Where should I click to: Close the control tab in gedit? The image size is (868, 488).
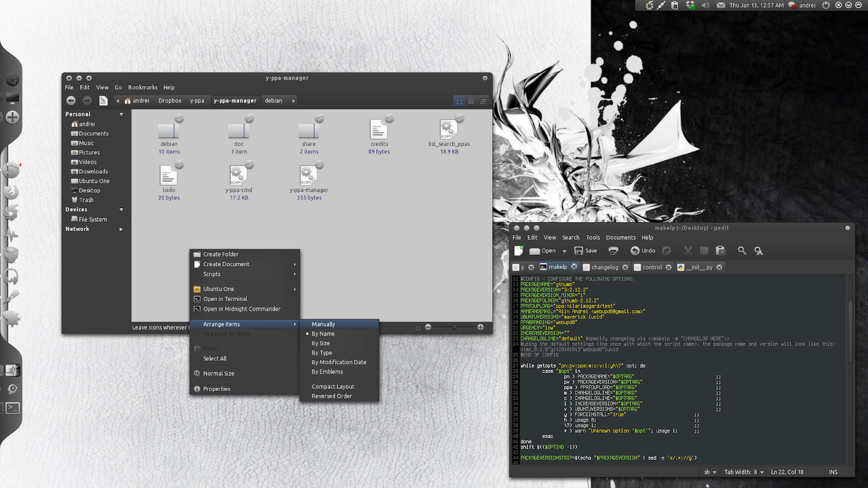tap(668, 267)
